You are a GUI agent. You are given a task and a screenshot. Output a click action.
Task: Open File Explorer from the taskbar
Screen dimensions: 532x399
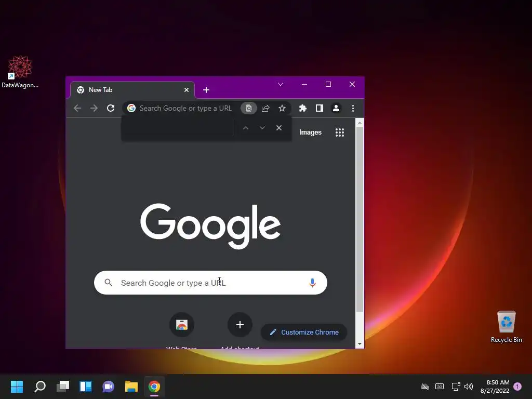pos(131,387)
